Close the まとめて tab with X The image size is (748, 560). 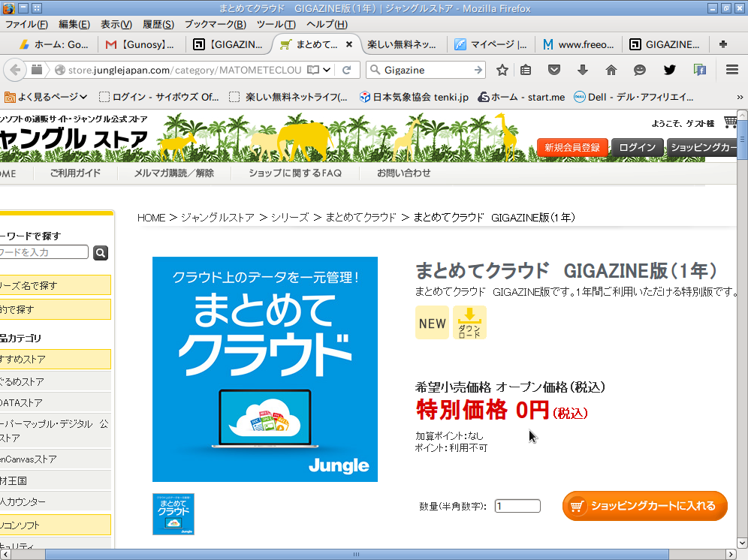[x=349, y=44]
